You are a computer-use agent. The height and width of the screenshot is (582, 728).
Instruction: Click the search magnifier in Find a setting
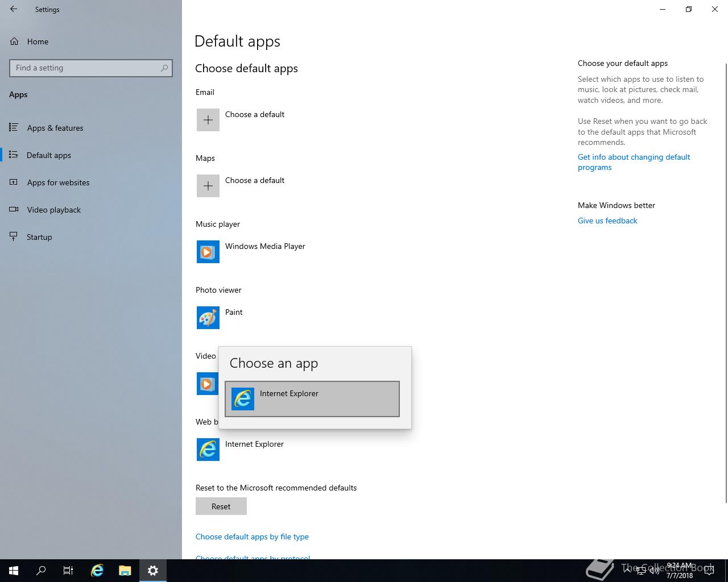[x=164, y=68]
